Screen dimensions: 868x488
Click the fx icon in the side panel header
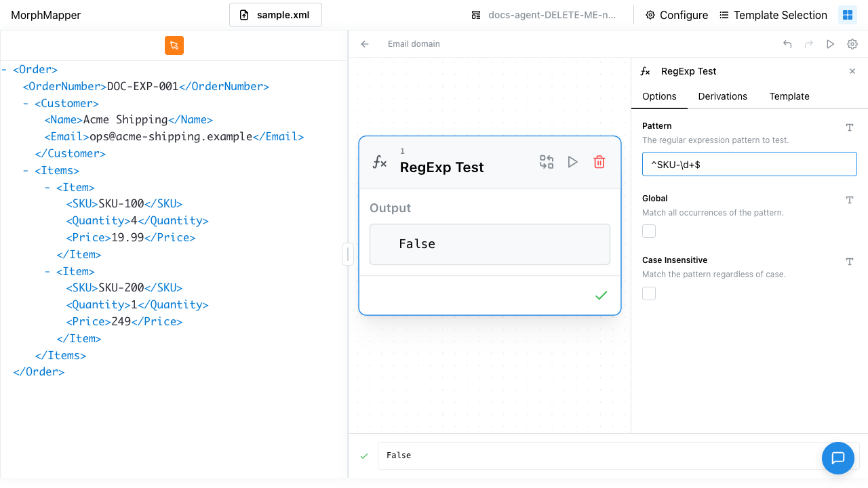[646, 71]
